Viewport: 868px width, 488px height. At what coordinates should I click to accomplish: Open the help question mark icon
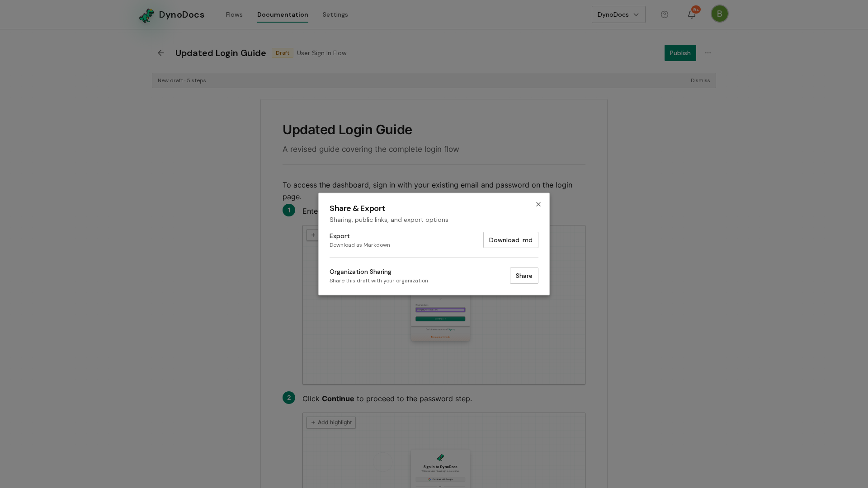665,14
